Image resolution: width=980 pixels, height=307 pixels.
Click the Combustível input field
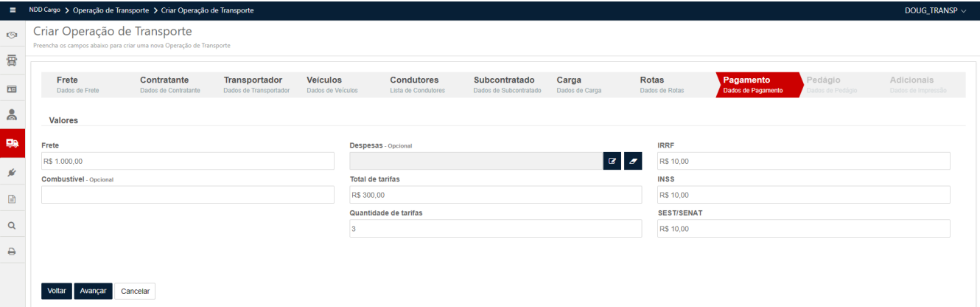[188, 195]
